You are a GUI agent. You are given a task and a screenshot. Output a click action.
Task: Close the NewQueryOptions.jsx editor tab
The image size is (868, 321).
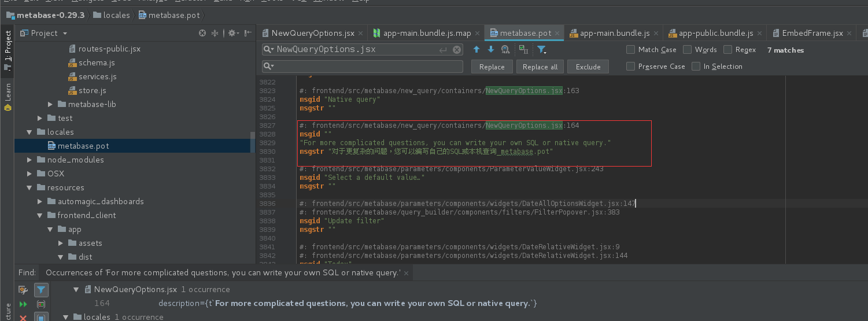tap(361, 34)
